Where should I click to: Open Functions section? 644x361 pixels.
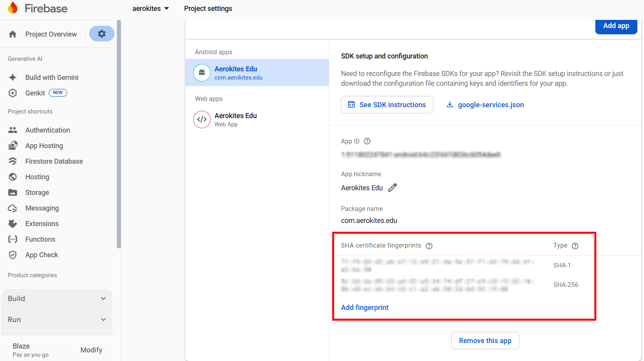[x=40, y=239]
